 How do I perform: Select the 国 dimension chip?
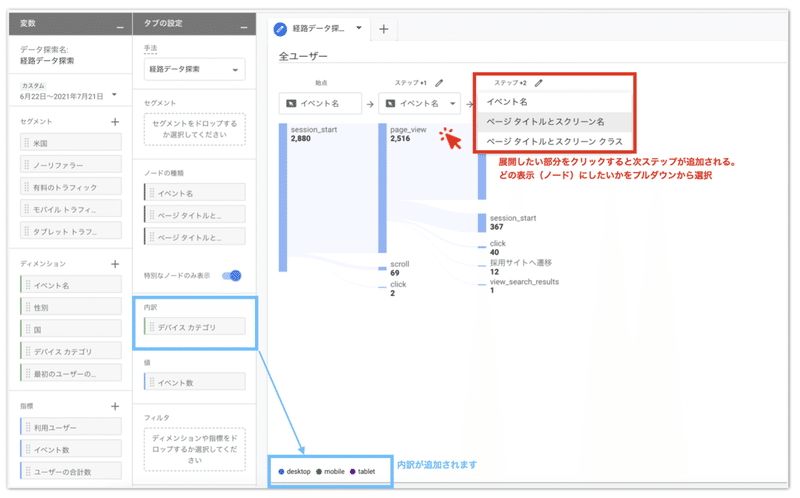click(71, 329)
